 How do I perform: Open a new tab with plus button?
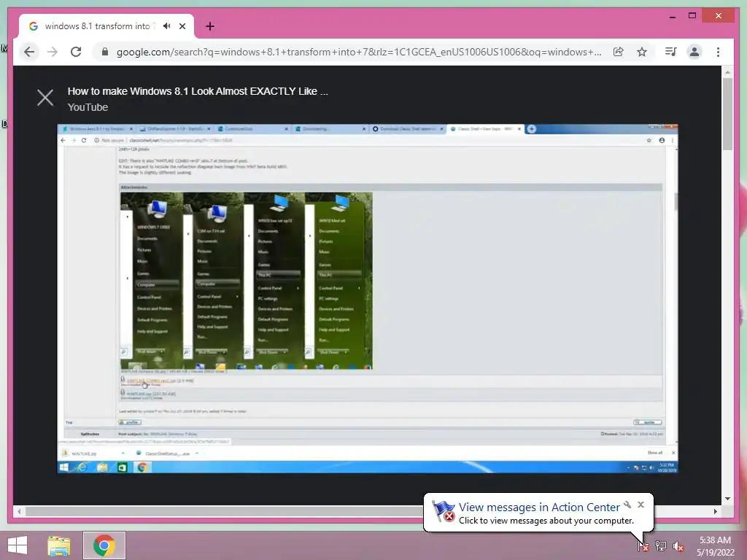(210, 26)
